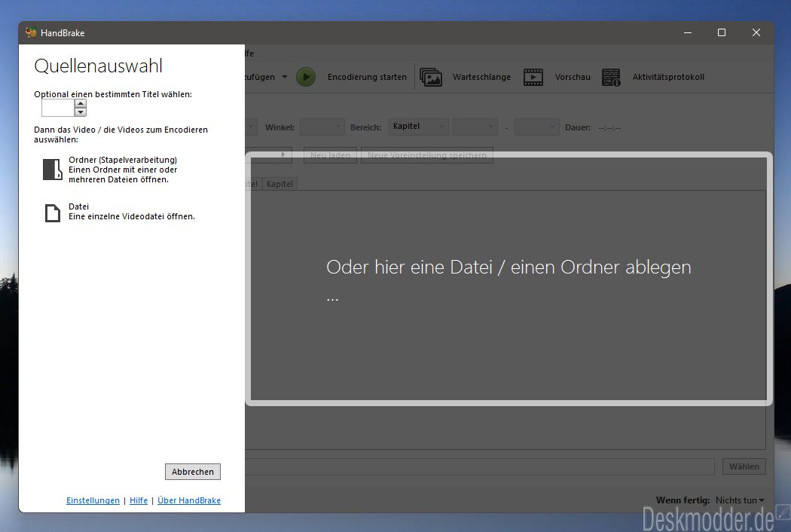Click Neue Voreinstellung speichern button
This screenshot has width=791, height=532.
tap(427, 155)
